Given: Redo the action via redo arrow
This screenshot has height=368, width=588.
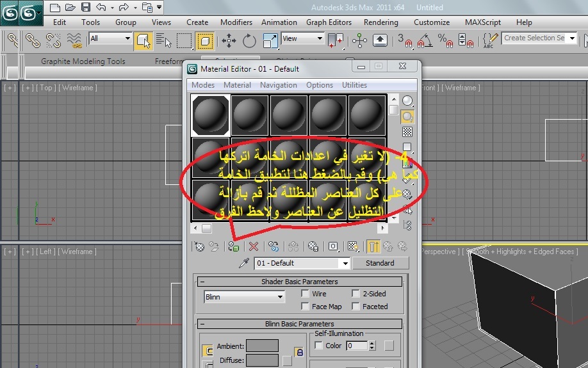Looking at the screenshot, I should [124, 7].
